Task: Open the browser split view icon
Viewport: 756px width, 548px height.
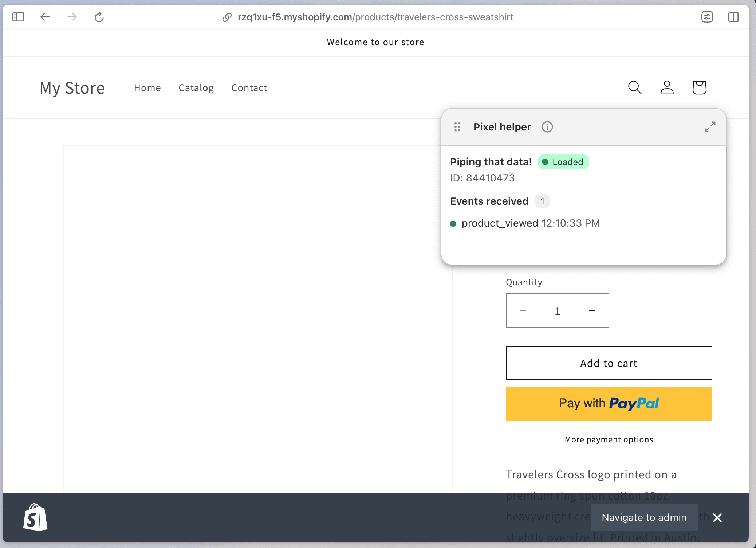Action: [733, 17]
